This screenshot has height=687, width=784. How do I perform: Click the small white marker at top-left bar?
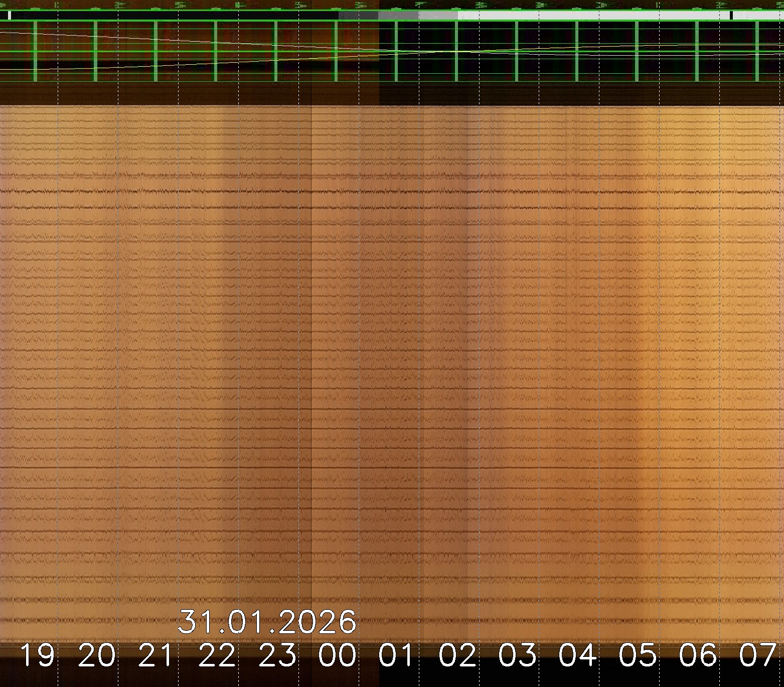(10, 16)
